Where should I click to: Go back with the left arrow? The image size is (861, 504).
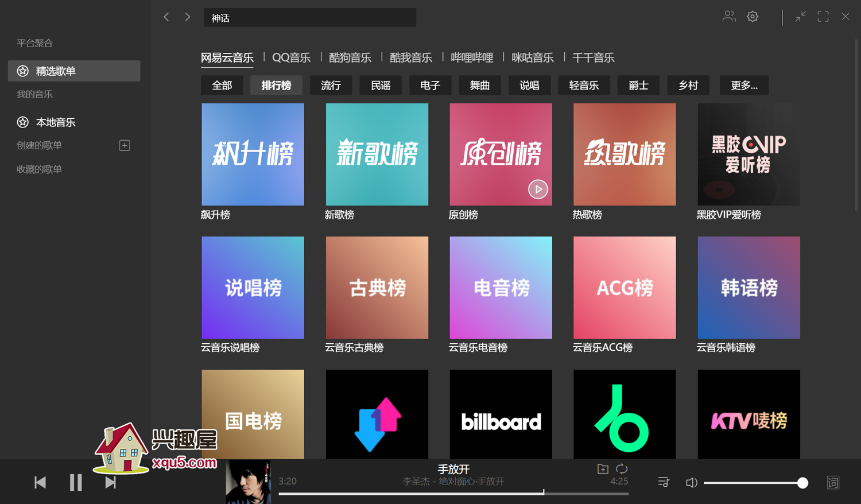(166, 17)
